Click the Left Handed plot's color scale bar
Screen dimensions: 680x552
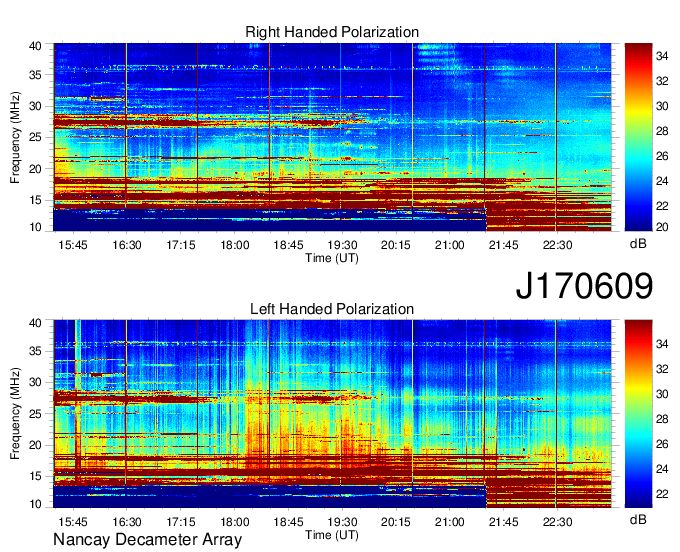point(638,414)
